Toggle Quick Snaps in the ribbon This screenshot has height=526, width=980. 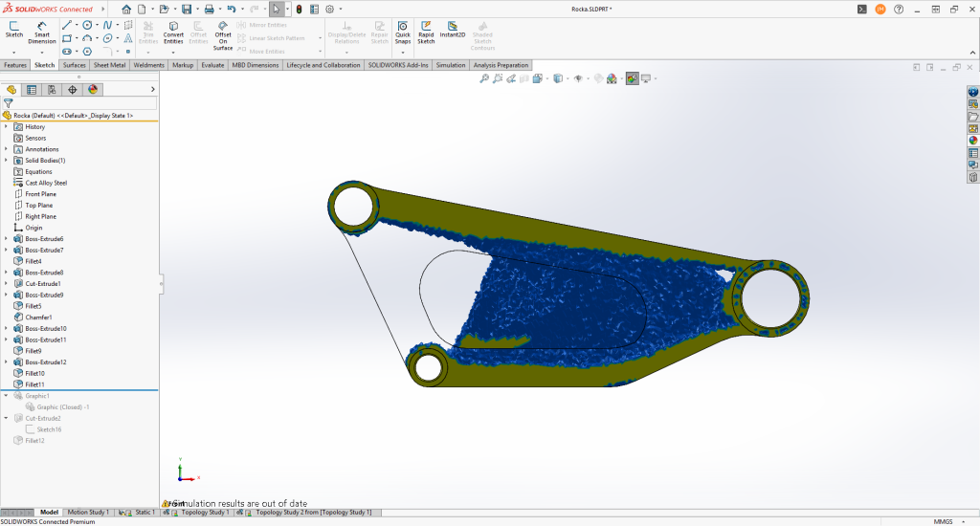(403, 33)
